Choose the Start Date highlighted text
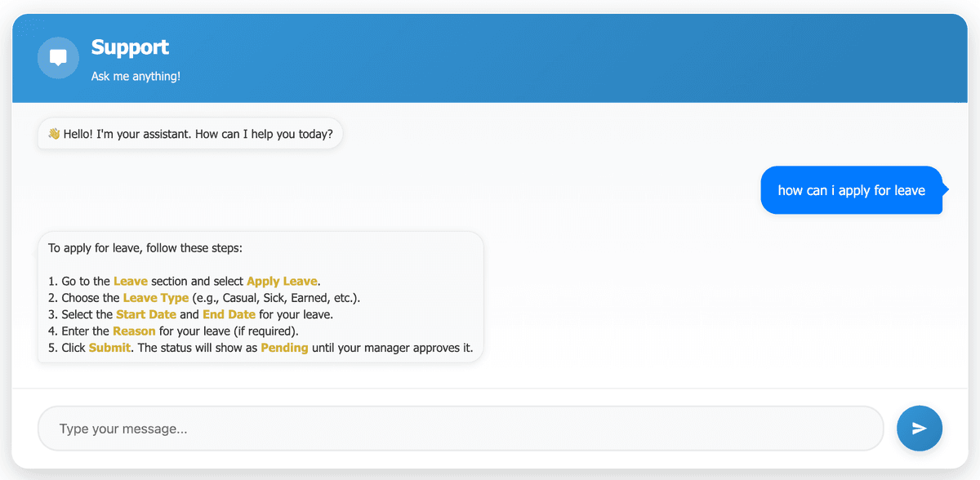Screen dimensions: 980x480 [x=146, y=314]
